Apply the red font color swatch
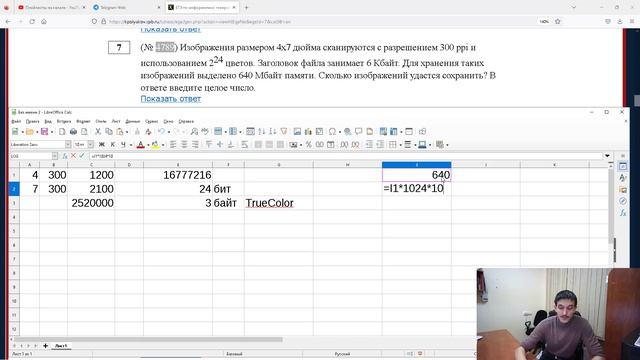640x360 pixels. click(141, 144)
